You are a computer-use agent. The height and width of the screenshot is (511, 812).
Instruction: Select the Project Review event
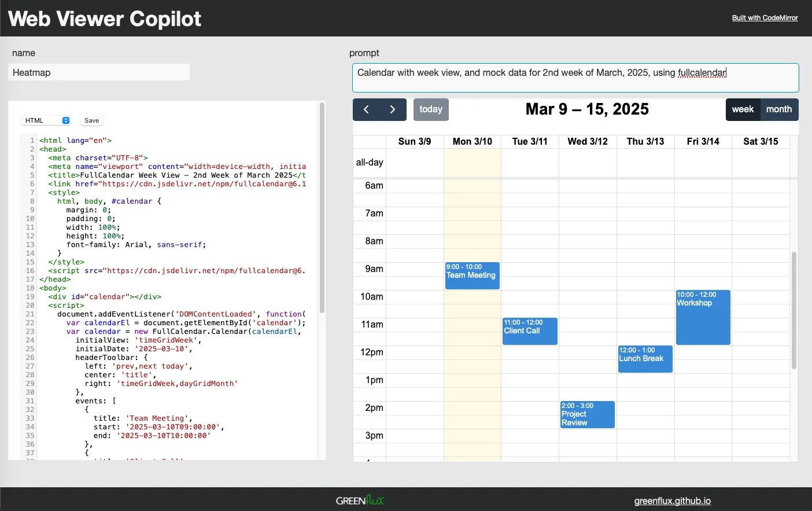pyautogui.click(x=587, y=414)
